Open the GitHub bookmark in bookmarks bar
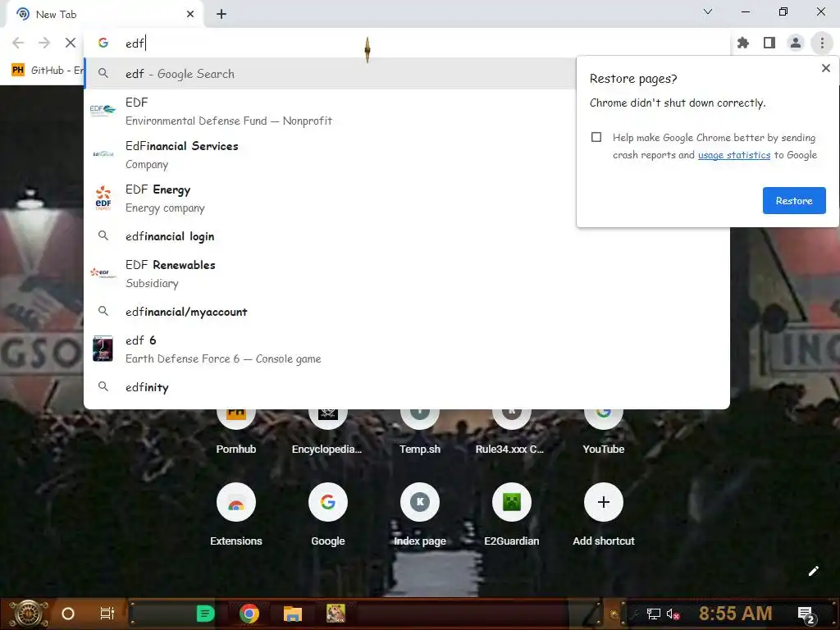This screenshot has height=630, width=840. click(x=47, y=71)
